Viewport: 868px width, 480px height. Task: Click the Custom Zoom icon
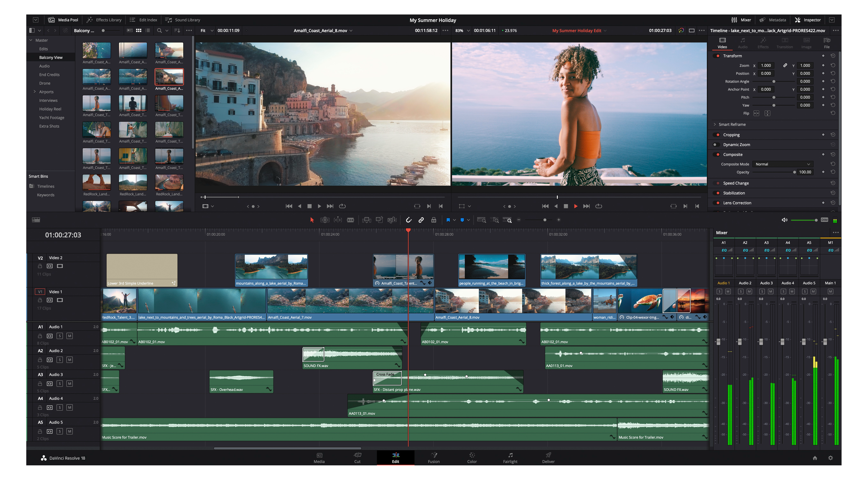point(507,220)
